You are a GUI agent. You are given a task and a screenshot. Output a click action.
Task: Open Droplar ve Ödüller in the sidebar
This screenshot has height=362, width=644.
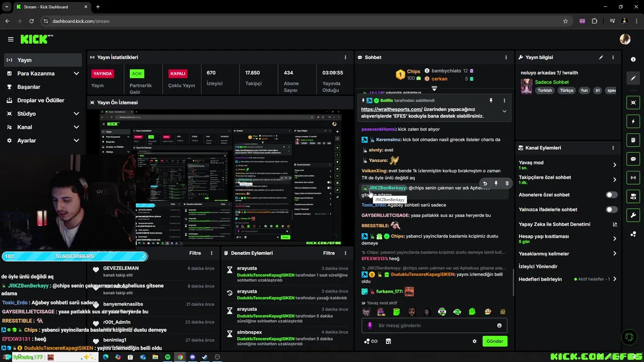pyautogui.click(x=42, y=100)
